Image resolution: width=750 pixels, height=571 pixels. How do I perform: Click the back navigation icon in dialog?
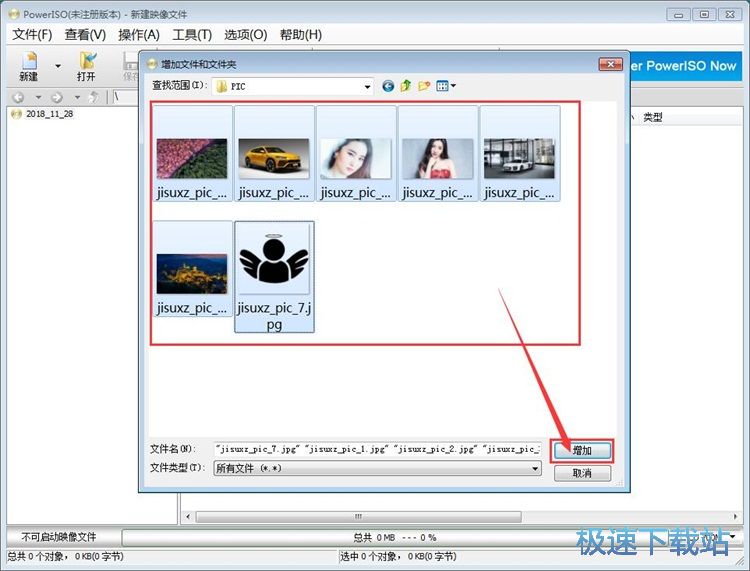(x=388, y=86)
